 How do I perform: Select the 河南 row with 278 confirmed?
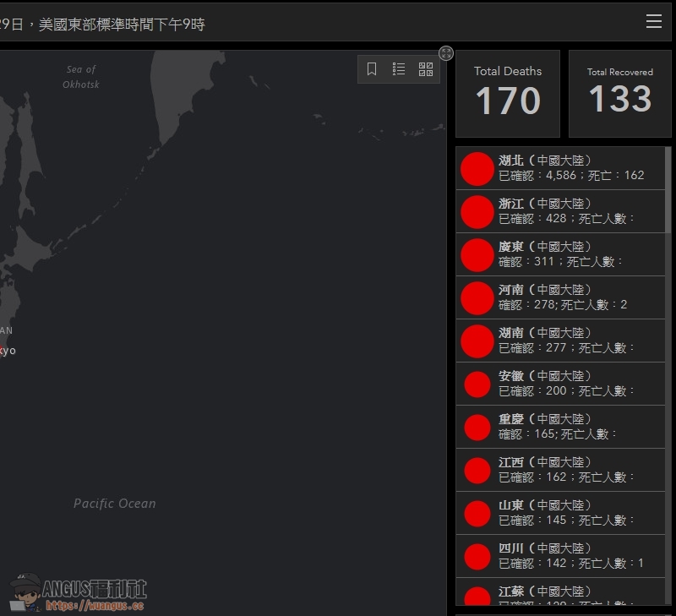(560, 297)
